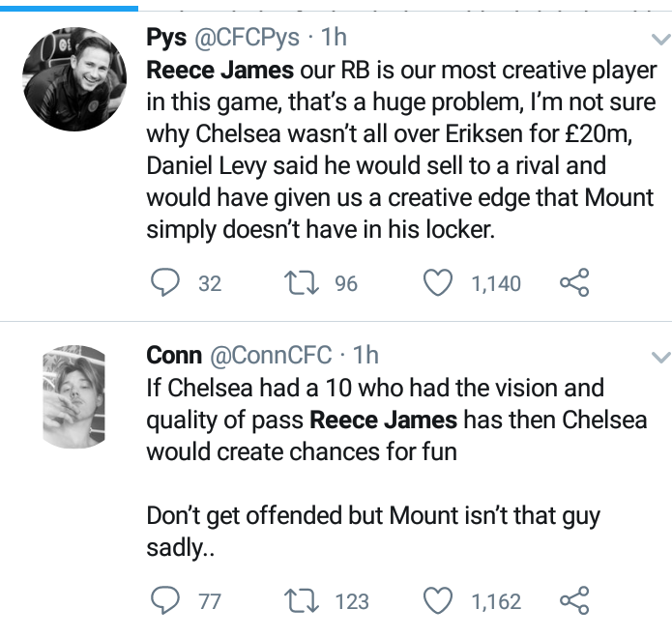Click the Conn display name
Viewport: 672px width, 638px height.
coord(174,357)
